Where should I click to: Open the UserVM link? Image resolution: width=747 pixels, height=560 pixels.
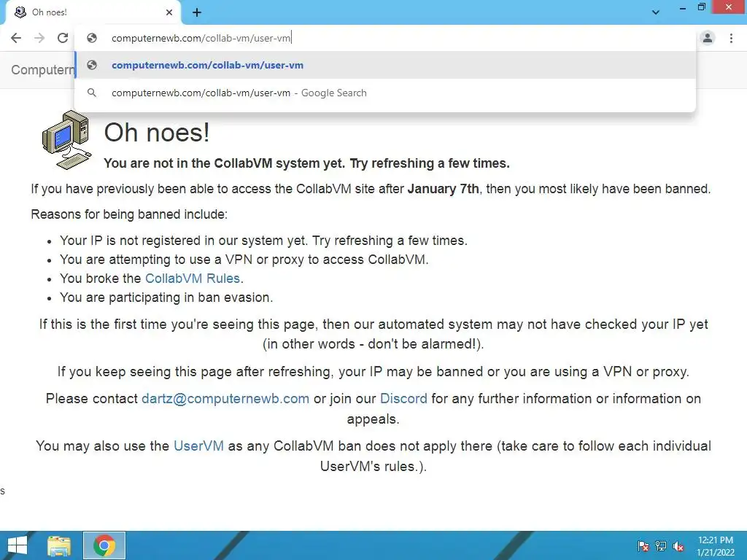pos(198,446)
